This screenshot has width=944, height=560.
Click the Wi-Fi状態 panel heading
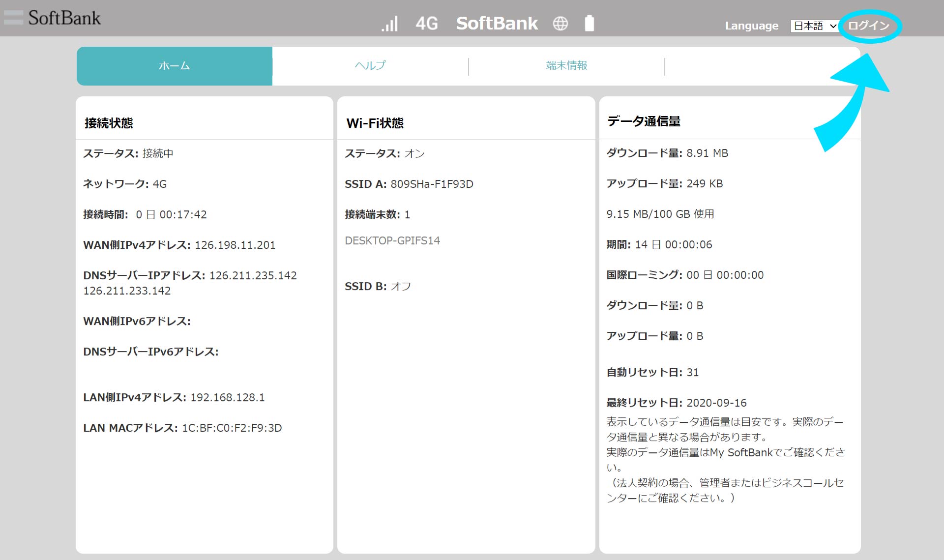[375, 123]
